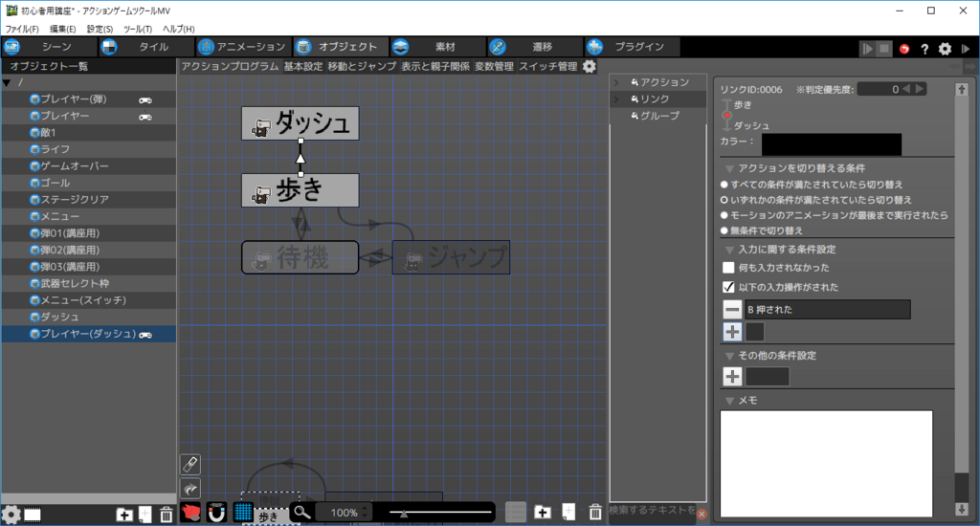
Task: Select the ダッシュ action node
Action: (300, 123)
